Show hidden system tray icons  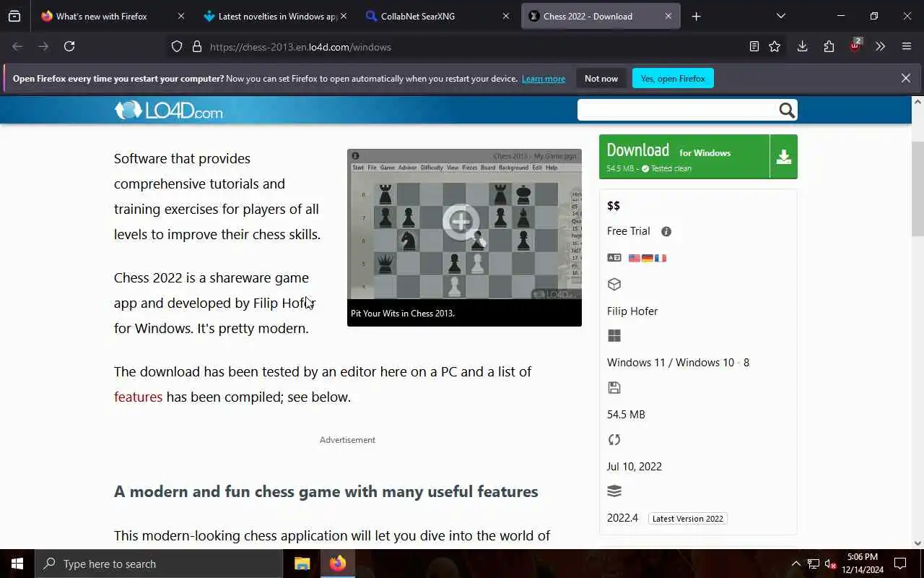796,564
